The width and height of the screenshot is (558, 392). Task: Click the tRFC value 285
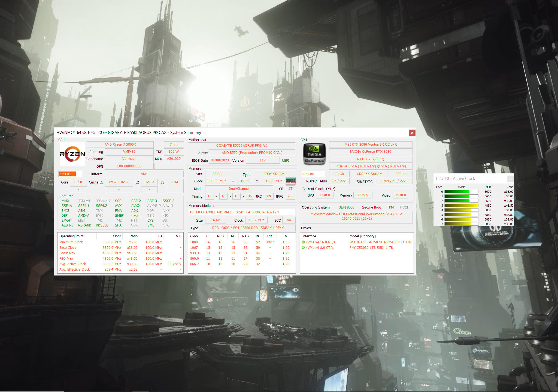pos(290,196)
